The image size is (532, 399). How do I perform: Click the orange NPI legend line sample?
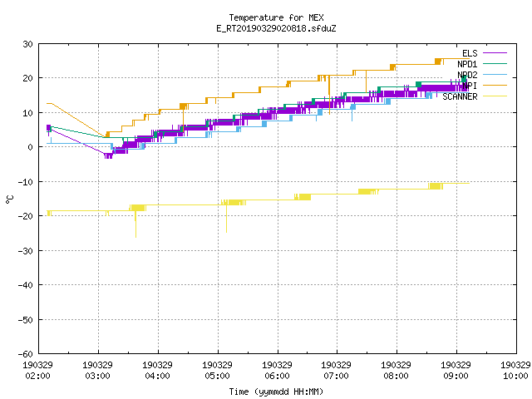[495, 86]
